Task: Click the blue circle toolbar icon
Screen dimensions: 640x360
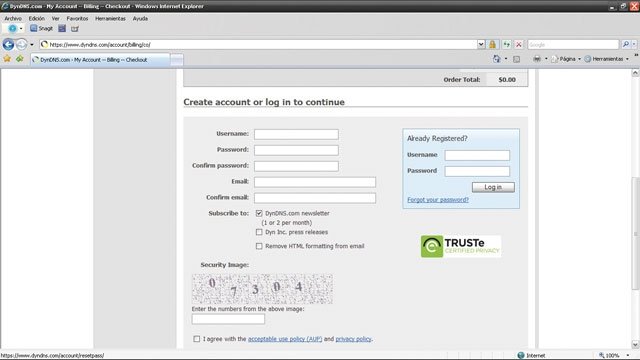Action: pos(12,29)
